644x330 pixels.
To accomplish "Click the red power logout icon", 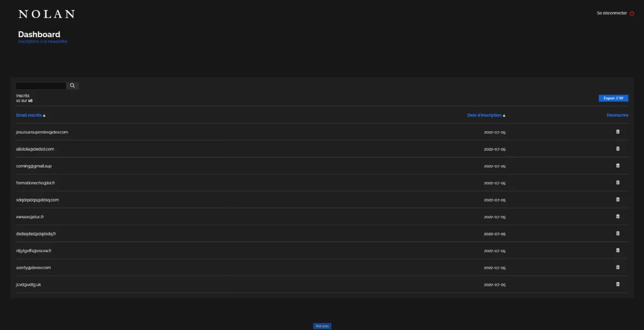I will 632,13.
